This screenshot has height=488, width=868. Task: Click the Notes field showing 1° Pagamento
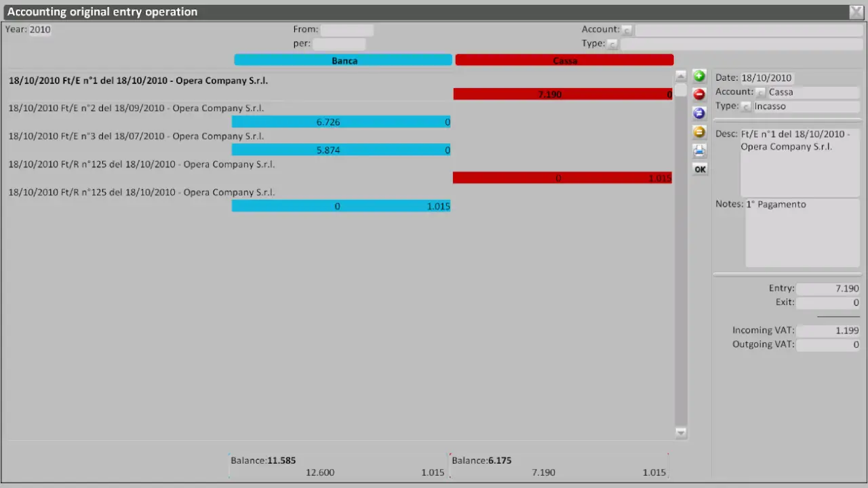[x=802, y=230]
